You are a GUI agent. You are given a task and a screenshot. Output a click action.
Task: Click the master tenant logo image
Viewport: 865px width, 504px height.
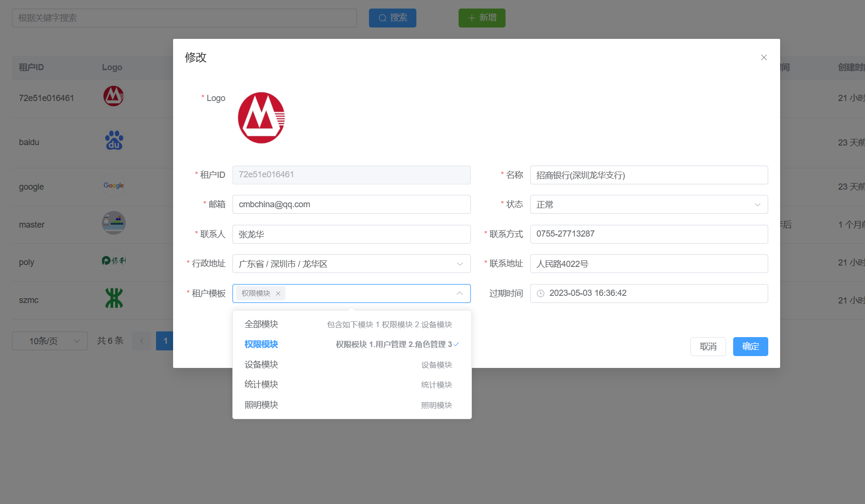pos(114,223)
